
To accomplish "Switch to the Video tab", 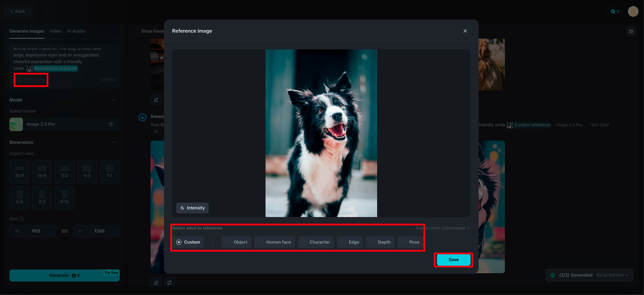I will point(55,31).
